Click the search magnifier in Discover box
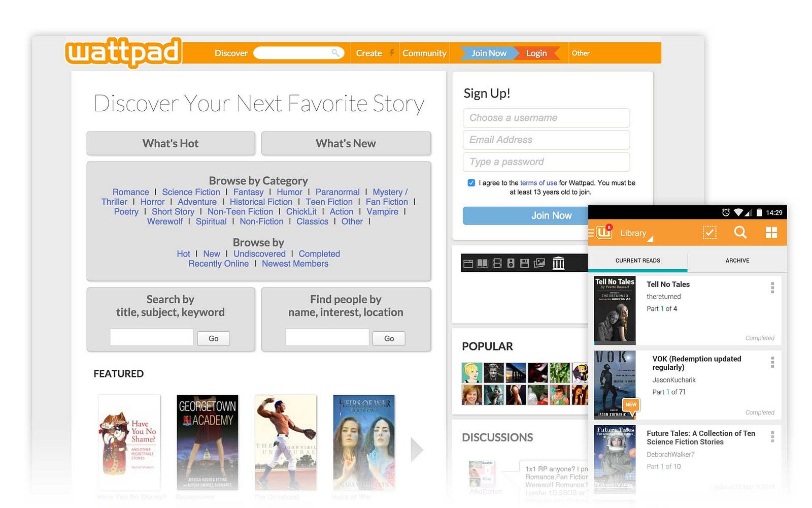The width and height of the screenshot is (812, 508). coord(335,53)
